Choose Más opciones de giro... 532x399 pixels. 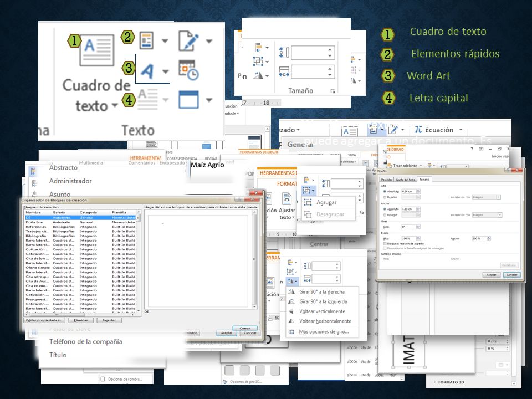click(323, 332)
